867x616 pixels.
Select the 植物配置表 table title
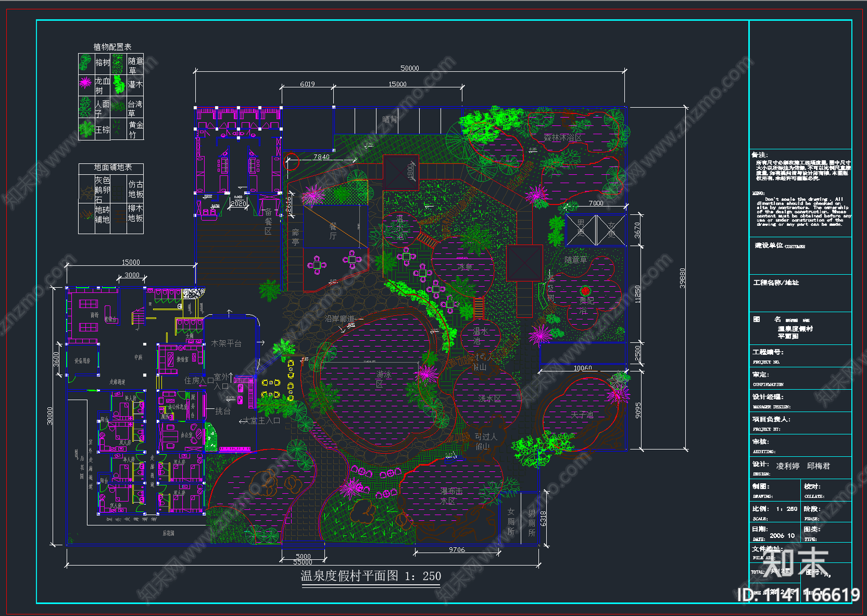pos(112,47)
